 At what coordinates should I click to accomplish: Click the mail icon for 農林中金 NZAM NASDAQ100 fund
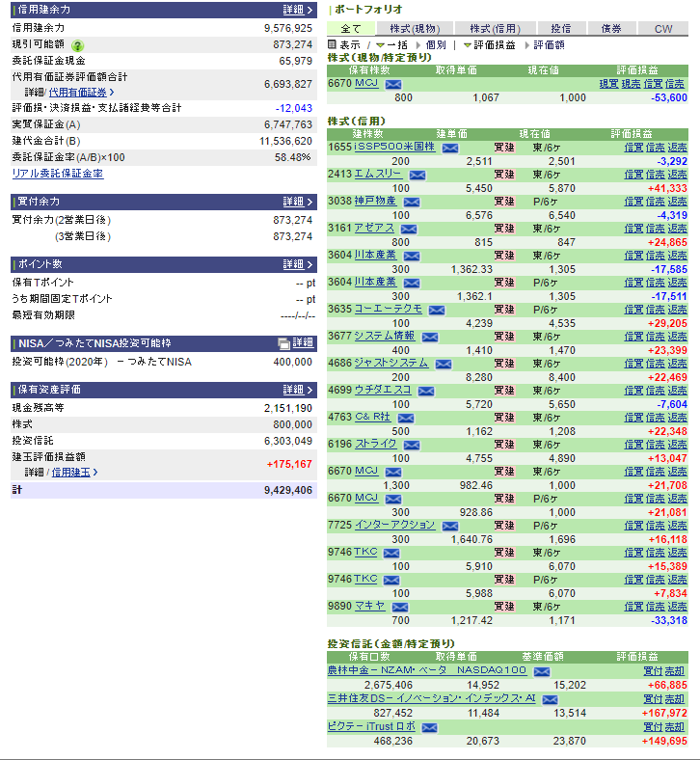(x=542, y=672)
